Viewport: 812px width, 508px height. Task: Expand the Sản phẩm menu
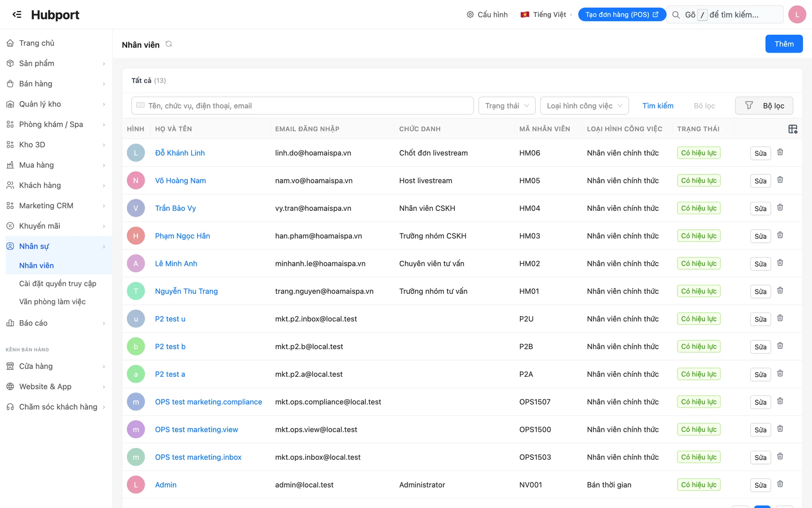[x=56, y=63]
